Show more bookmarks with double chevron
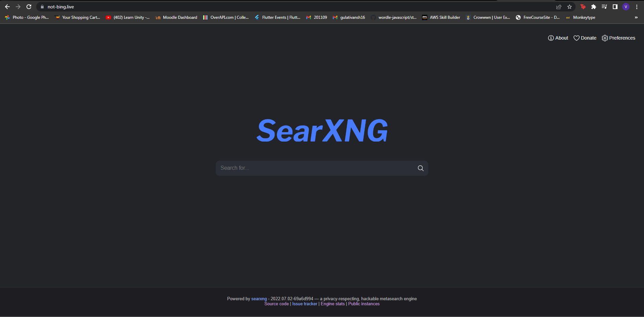 (636, 17)
